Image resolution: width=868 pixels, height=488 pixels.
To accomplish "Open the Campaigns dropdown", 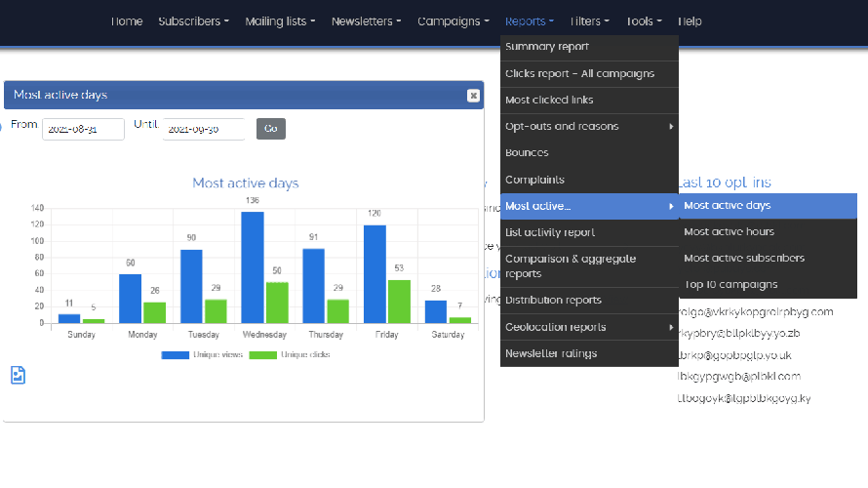I will (x=454, y=21).
